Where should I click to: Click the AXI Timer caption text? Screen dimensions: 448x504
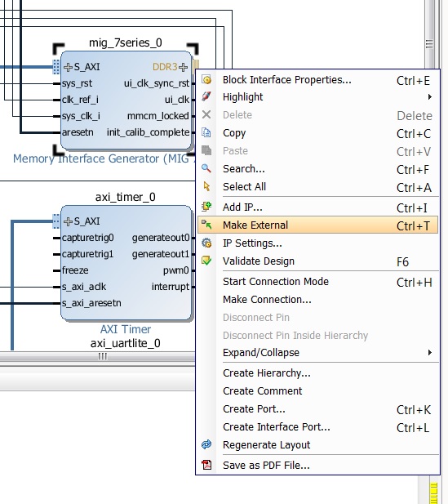tap(126, 329)
